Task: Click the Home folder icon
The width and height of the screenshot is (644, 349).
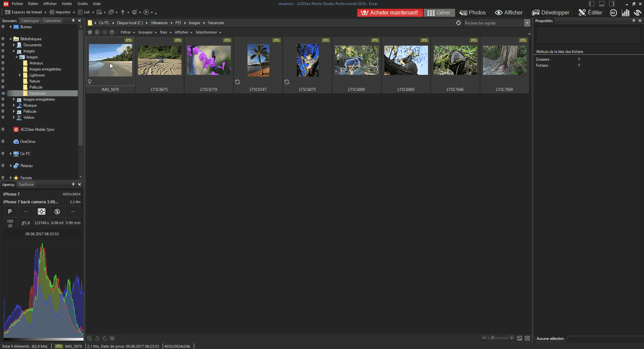Action: point(90,32)
